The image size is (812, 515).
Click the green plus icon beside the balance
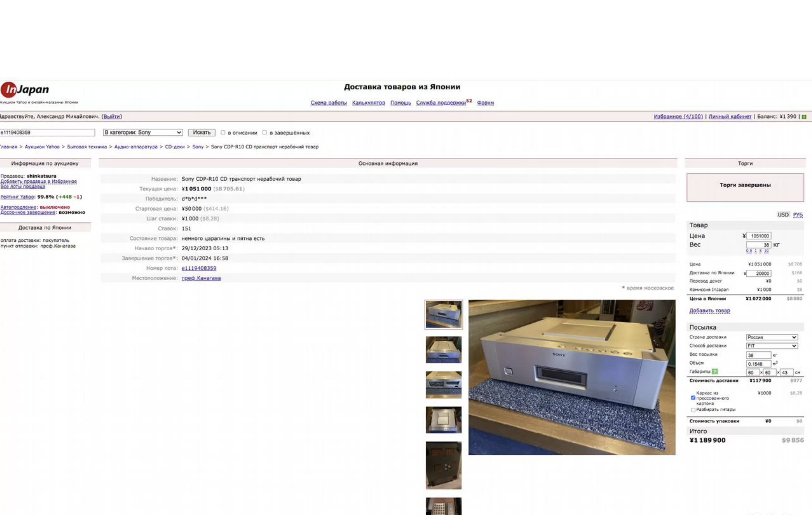804,117
